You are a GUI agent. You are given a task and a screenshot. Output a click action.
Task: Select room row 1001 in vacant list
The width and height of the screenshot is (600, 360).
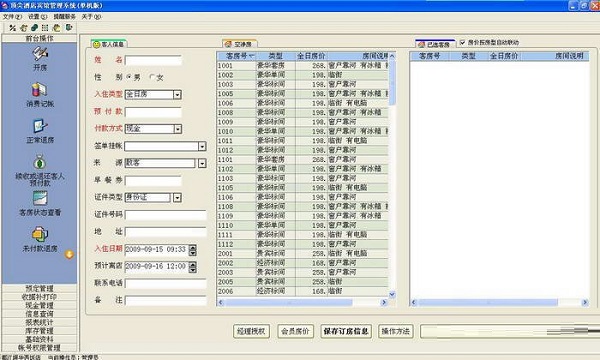tap(302, 65)
